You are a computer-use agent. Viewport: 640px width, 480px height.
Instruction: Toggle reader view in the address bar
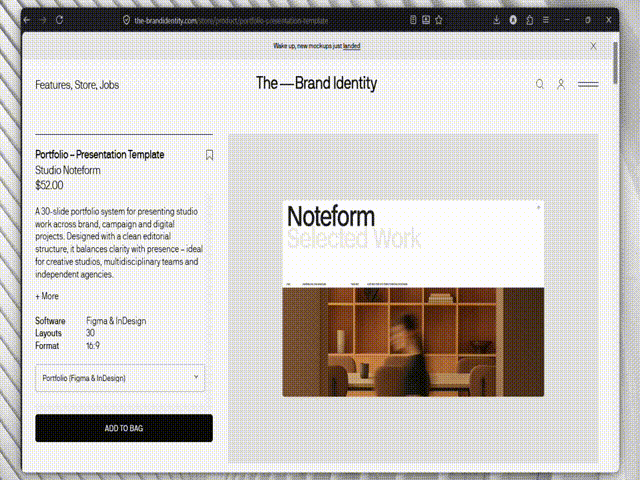(x=413, y=20)
